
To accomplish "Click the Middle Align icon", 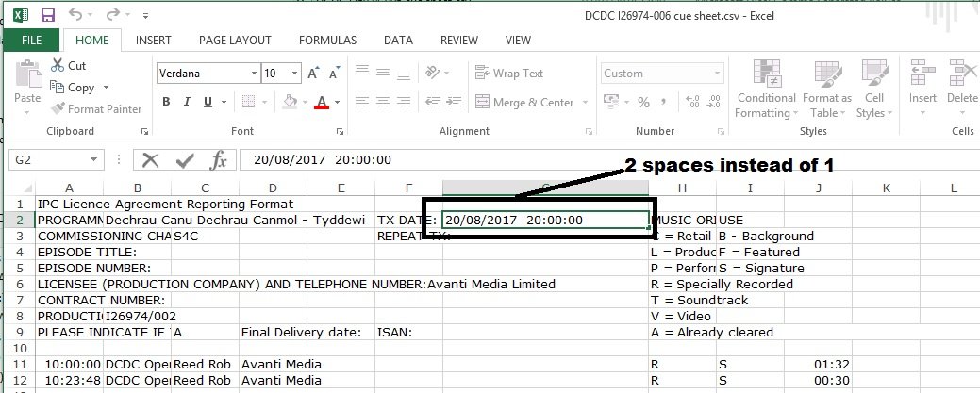I will tap(383, 73).
